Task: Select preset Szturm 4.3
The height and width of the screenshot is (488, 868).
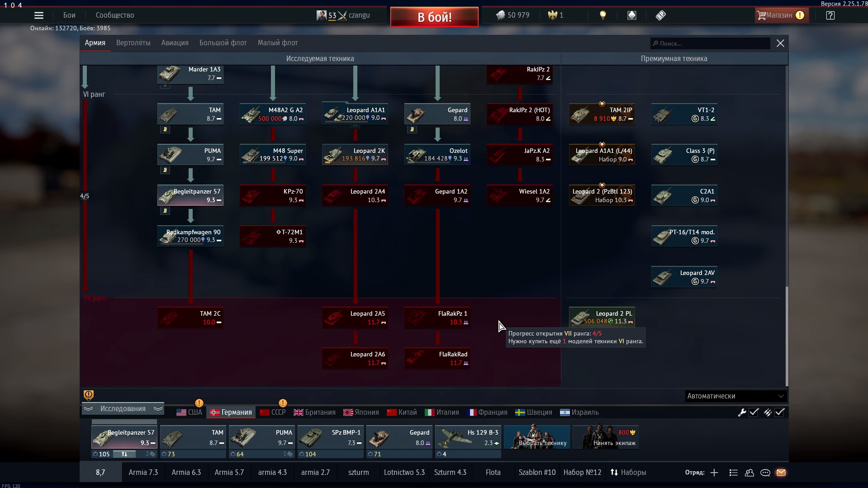Action: (450, 473)
